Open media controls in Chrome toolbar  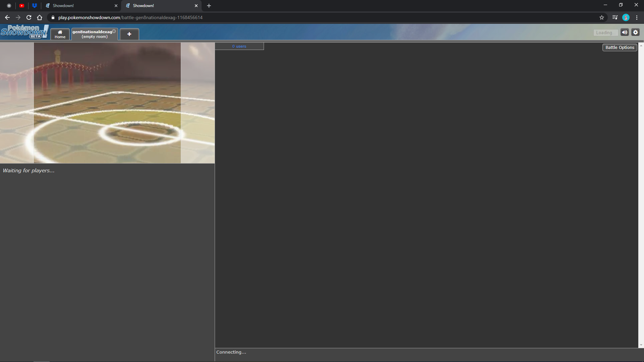615,17
